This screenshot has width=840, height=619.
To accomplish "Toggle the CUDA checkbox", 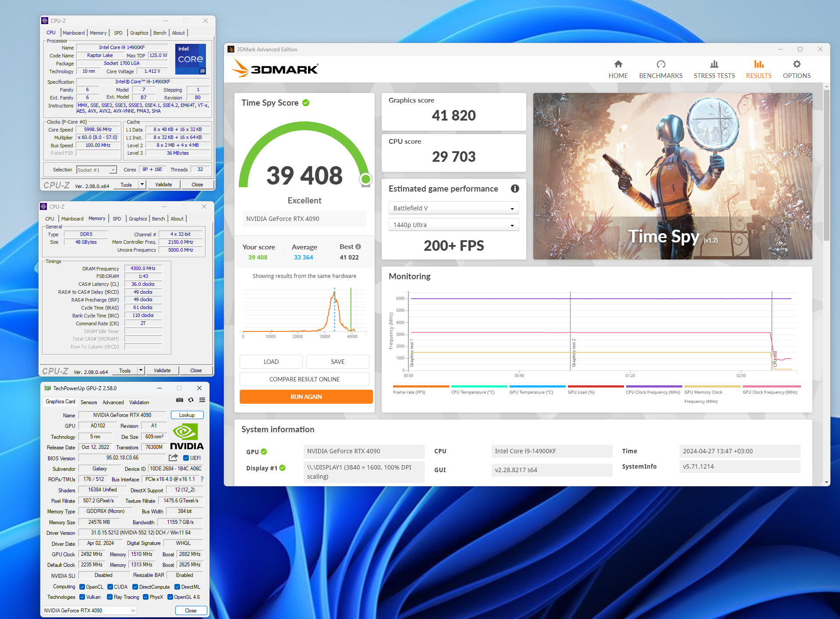I will pyautogui.click(x=110, y=587).
